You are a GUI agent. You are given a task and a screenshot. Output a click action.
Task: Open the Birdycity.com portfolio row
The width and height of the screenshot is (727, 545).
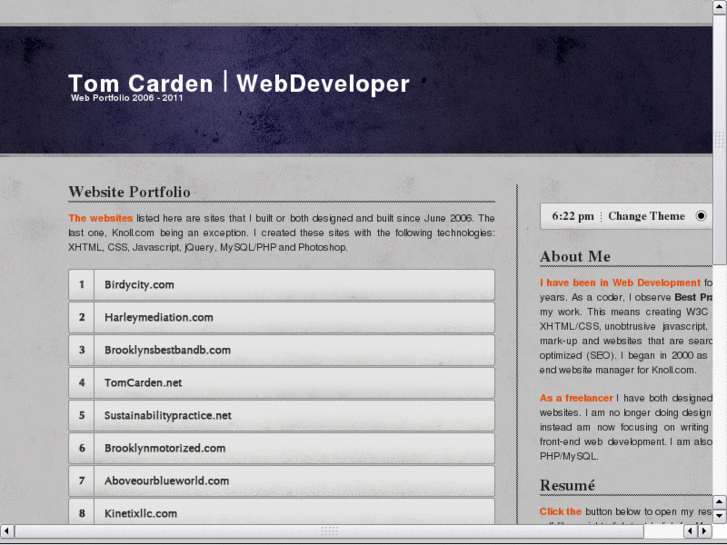pos(281,285)
